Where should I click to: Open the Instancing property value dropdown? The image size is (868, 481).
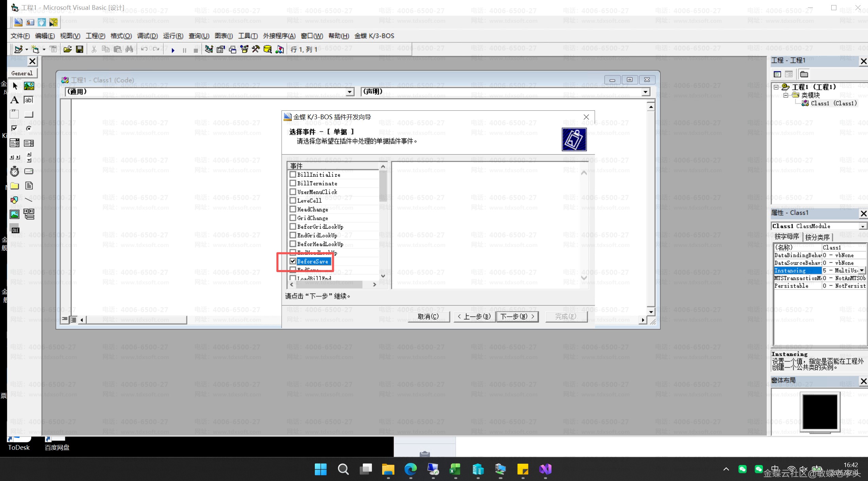coord(862,271)
